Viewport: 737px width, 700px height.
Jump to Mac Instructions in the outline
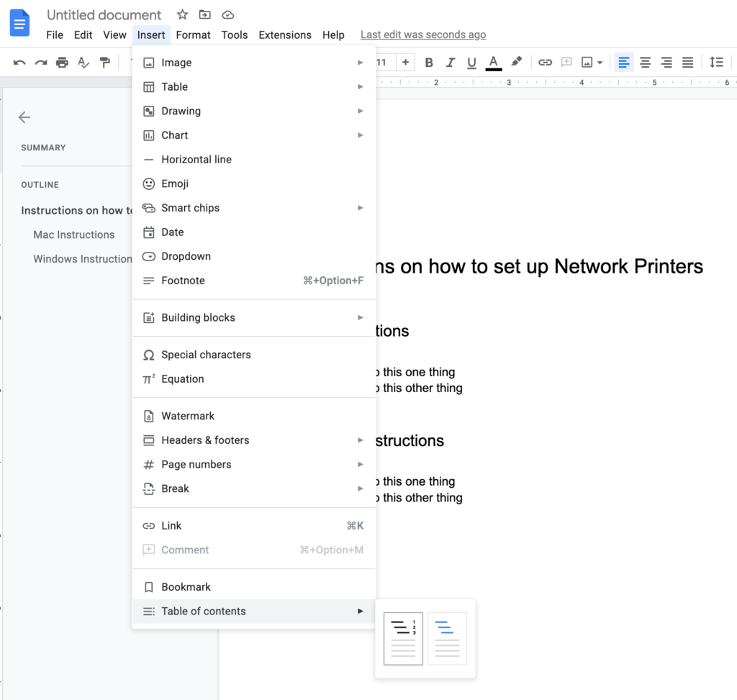(73, 235)
